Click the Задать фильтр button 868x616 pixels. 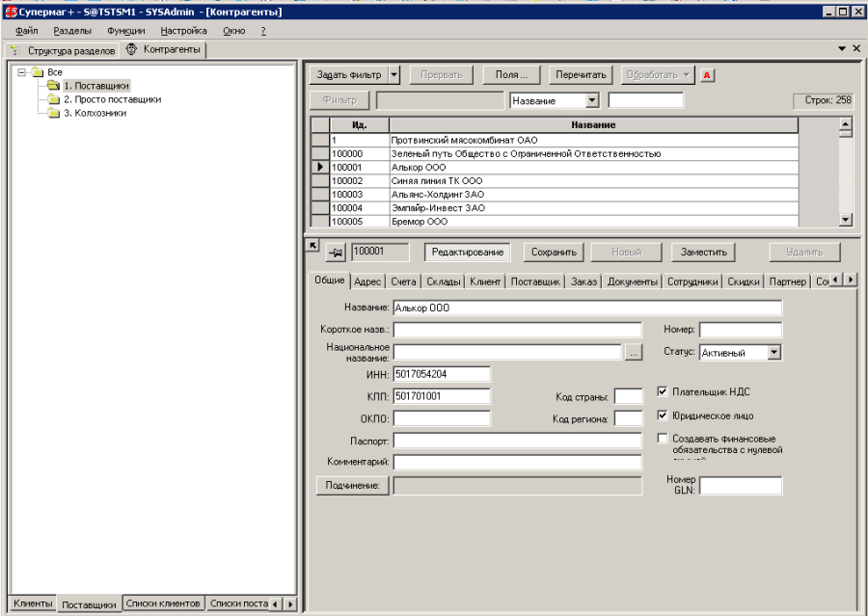(x=349, y=75)
